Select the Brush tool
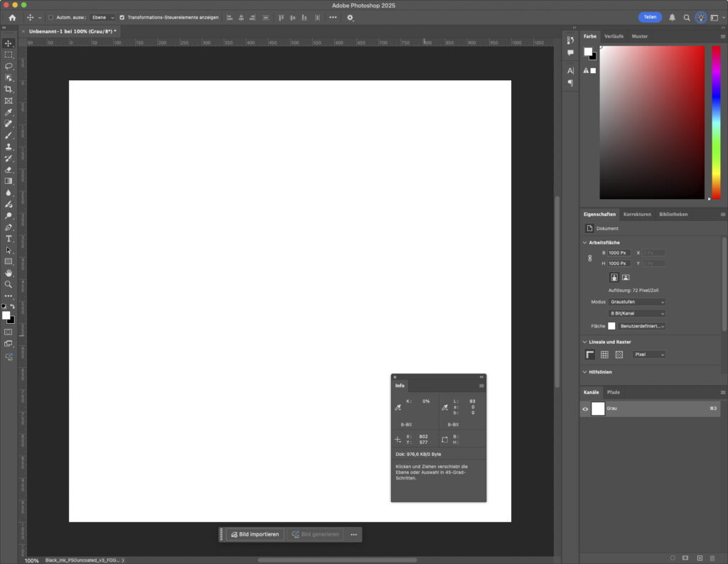Screen dimensions: 728x564 coord(9,136)
